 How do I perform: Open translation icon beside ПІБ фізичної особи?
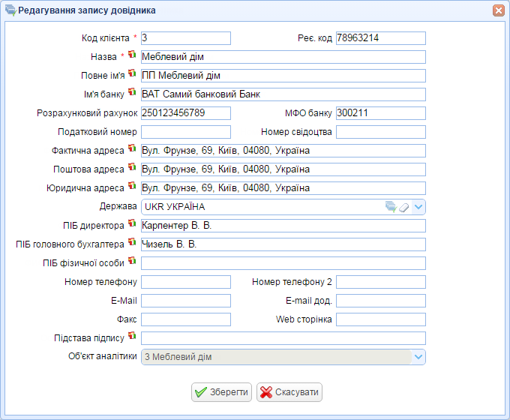click(x=132, y=260)
